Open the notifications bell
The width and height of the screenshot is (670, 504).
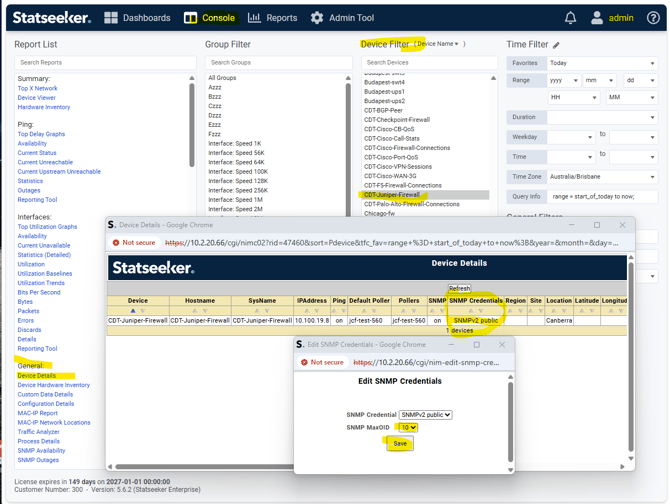click(570, 18)
